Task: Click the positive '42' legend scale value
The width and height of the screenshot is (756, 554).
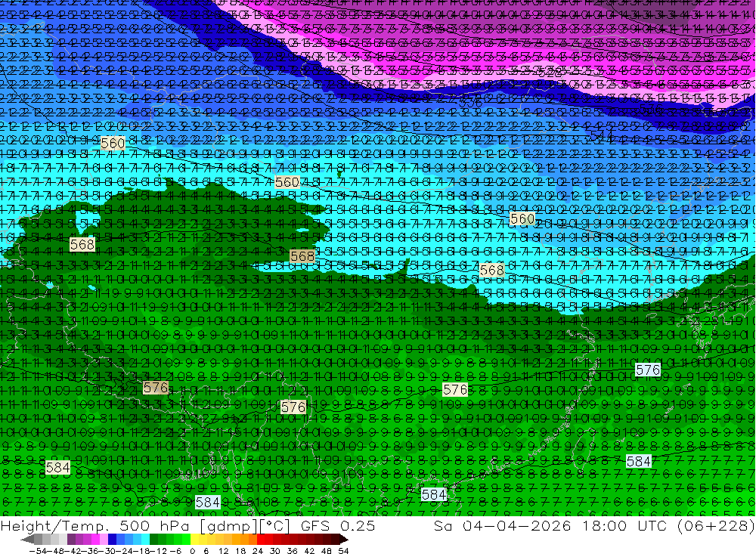Action: coord(309,551)
